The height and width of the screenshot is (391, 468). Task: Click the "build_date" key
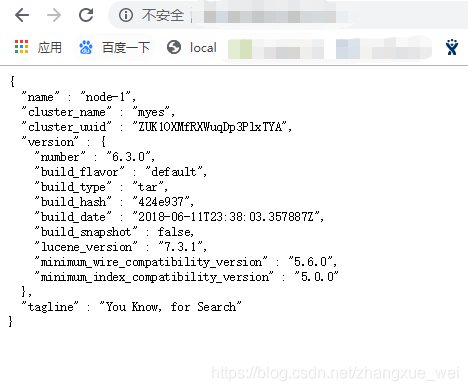click(73, 217)
